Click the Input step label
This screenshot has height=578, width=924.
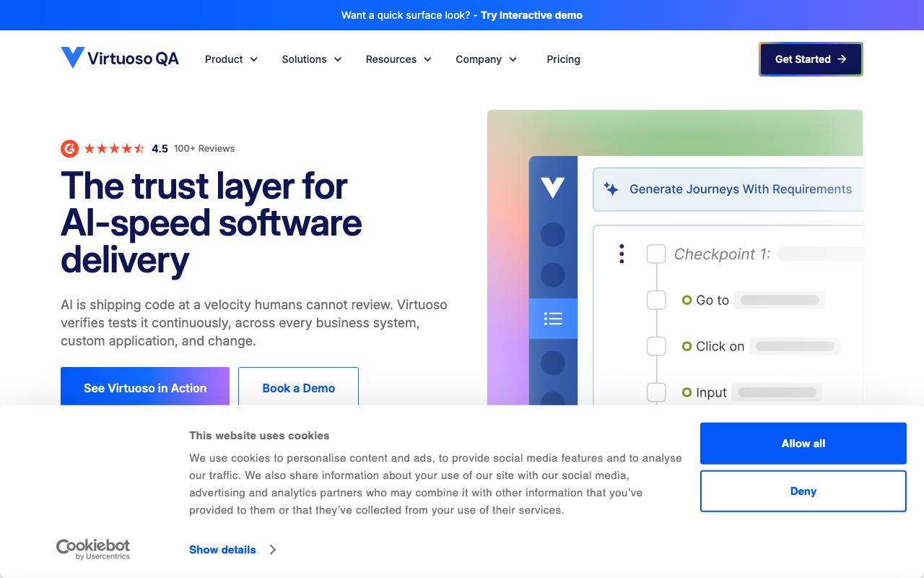pos(711,392)
